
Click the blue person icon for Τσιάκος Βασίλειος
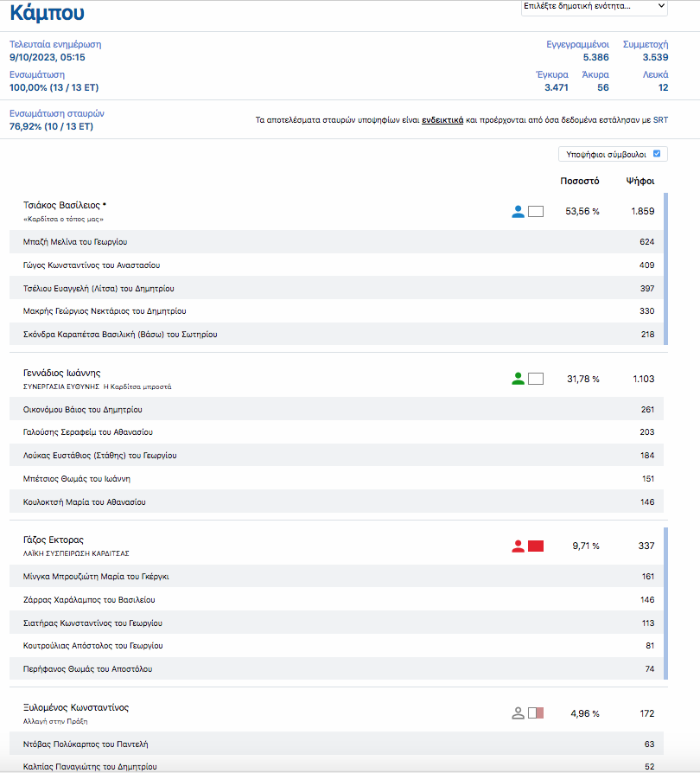click(x=518, y=211)
